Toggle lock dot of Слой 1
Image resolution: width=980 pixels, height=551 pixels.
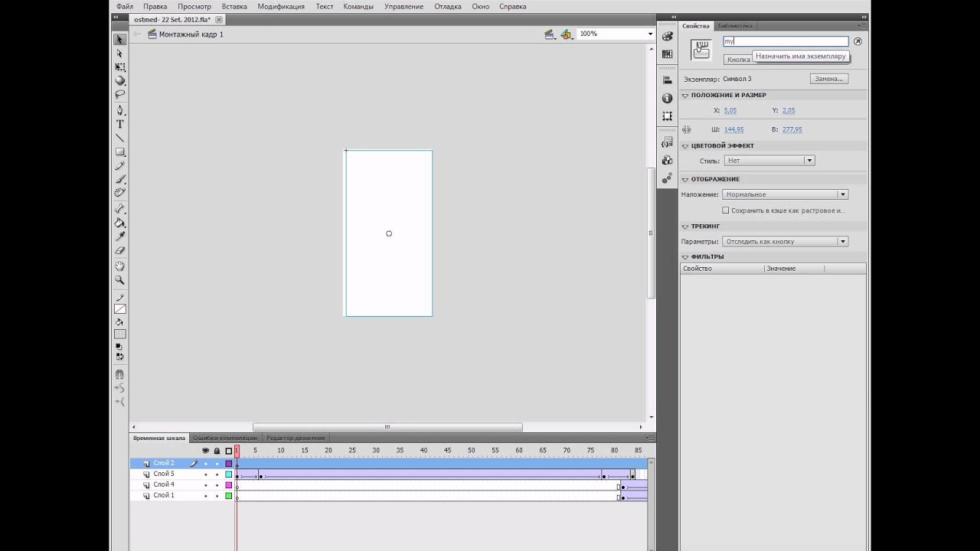click(x=217, y=496)
